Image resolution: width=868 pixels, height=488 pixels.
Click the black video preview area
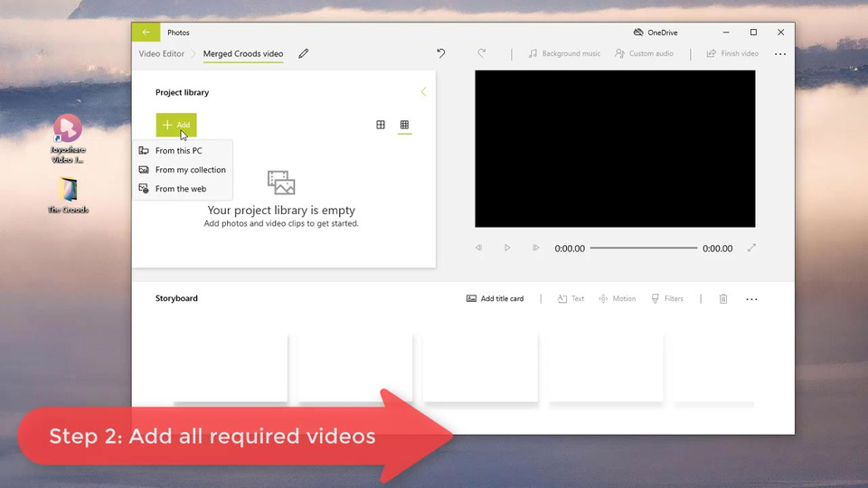615,149
